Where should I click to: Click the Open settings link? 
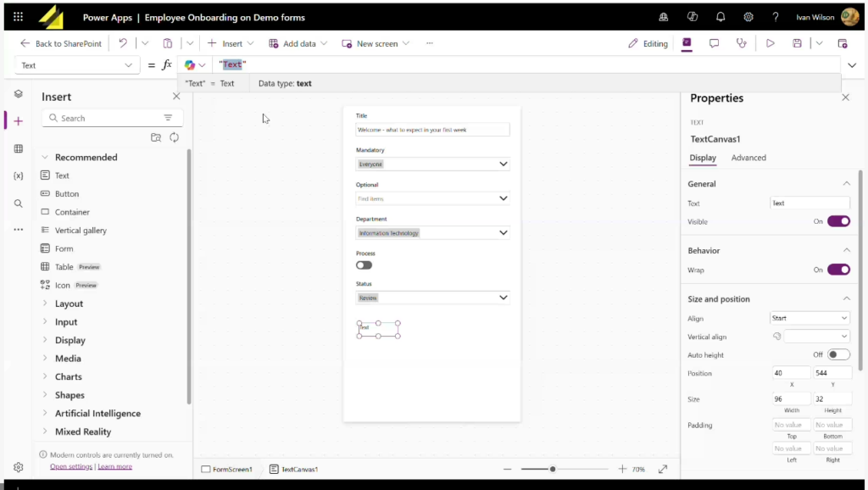point(71,466)
